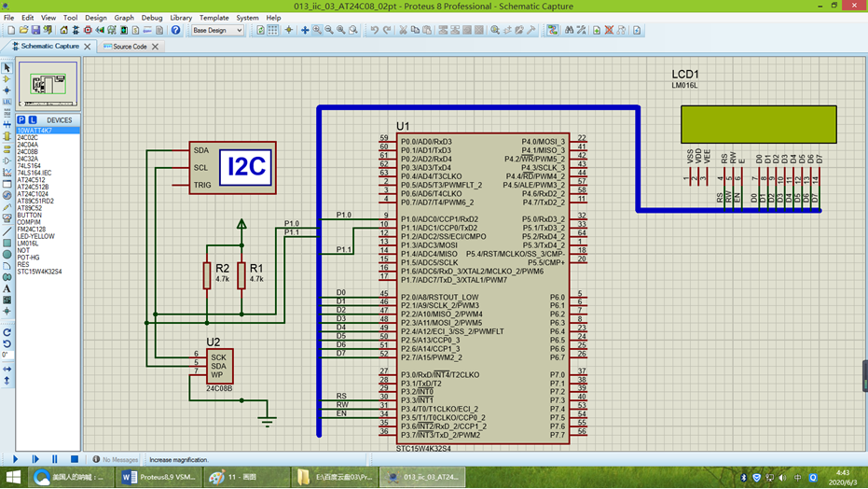
Task: Open the Base Design dropdown
Action: [217, 31]
